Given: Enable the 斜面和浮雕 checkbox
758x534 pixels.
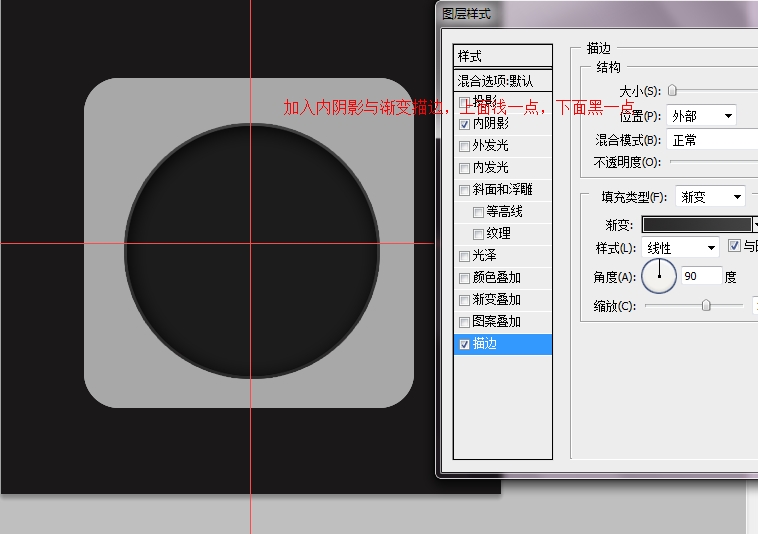Looking at the screenshot, I should tap(465, 190).
